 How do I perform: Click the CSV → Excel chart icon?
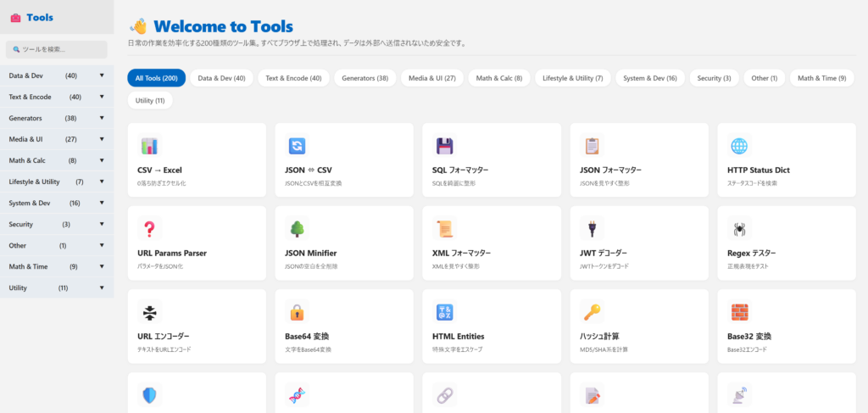click(x=149, y=146)
